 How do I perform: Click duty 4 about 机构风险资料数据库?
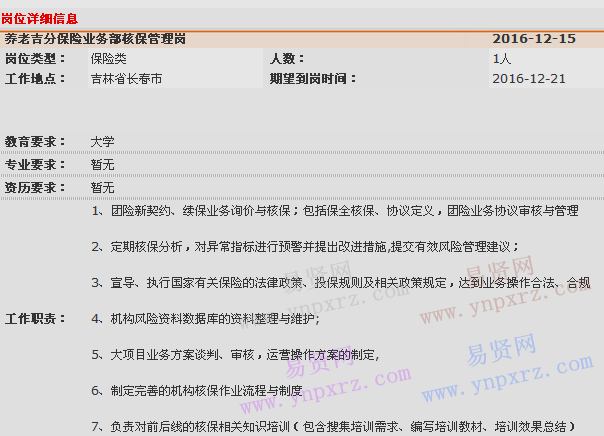click(205, 319)
